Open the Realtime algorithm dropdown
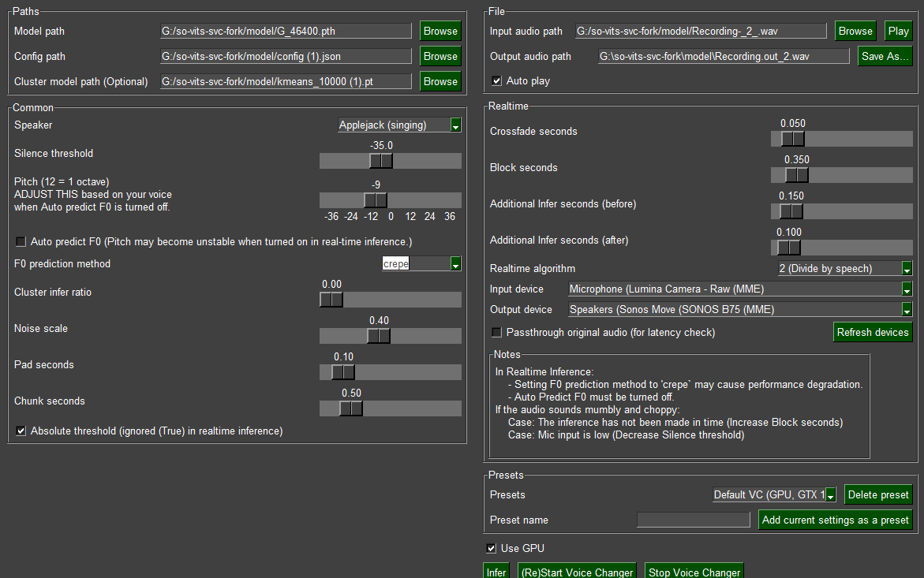Image resolution: width=924 pixels, height=578 pixels. pyautogui.click(x=845, y=268)
